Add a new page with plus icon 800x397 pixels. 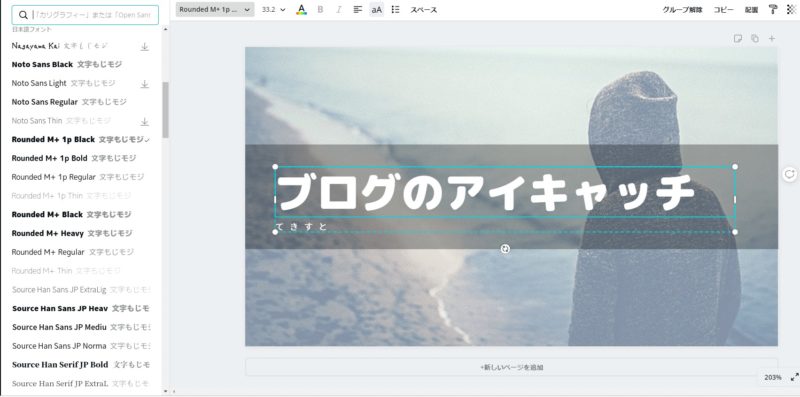(x=772, y=39)
